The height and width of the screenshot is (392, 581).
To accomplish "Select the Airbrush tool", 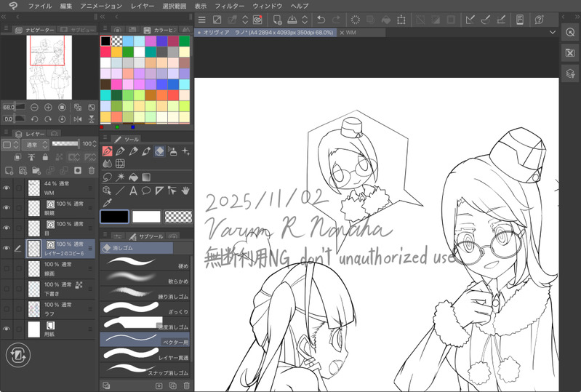I will (172, 151).
